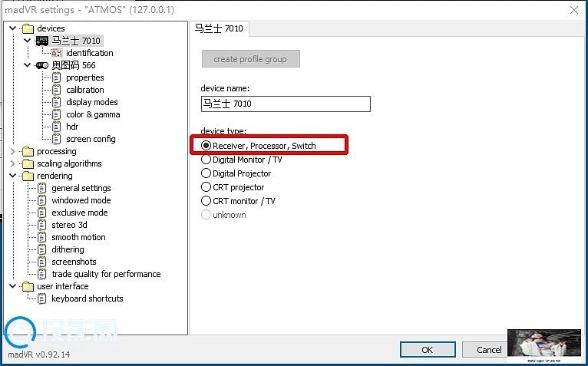
Task: Open smooth motion settings
Action: pos(78,237)
